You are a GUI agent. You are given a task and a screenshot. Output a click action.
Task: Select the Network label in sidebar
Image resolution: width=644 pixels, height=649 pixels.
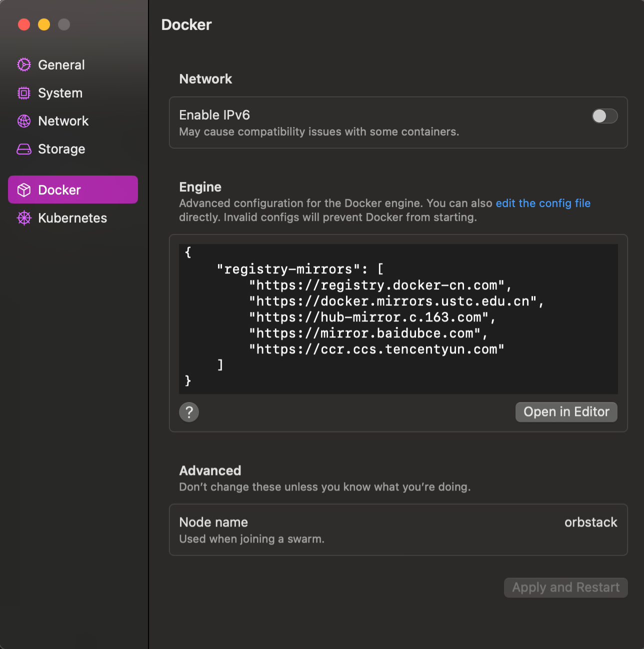click(x=63, y=121)
